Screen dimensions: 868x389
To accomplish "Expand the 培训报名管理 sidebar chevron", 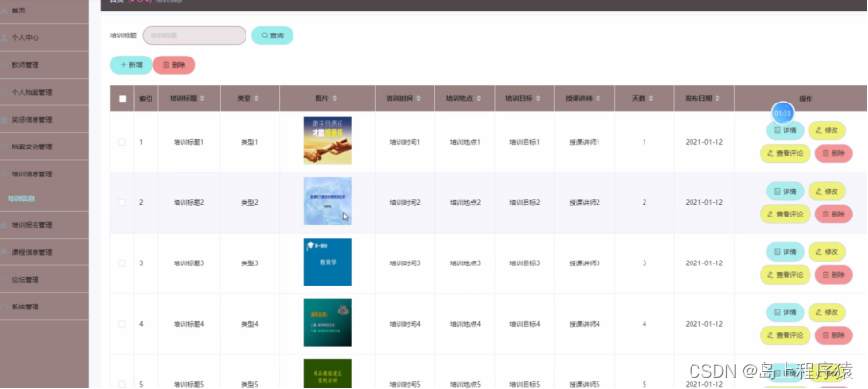I will [x=78, y=226].
